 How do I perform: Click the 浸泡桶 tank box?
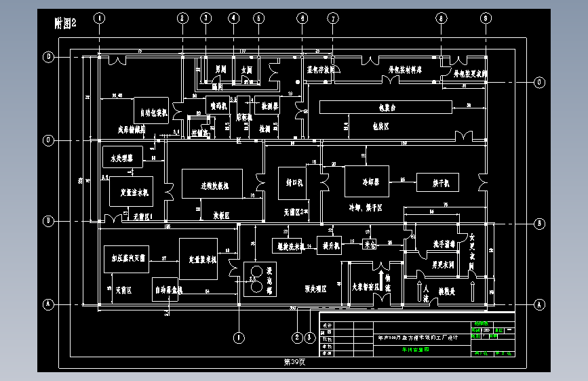(260, 279)
